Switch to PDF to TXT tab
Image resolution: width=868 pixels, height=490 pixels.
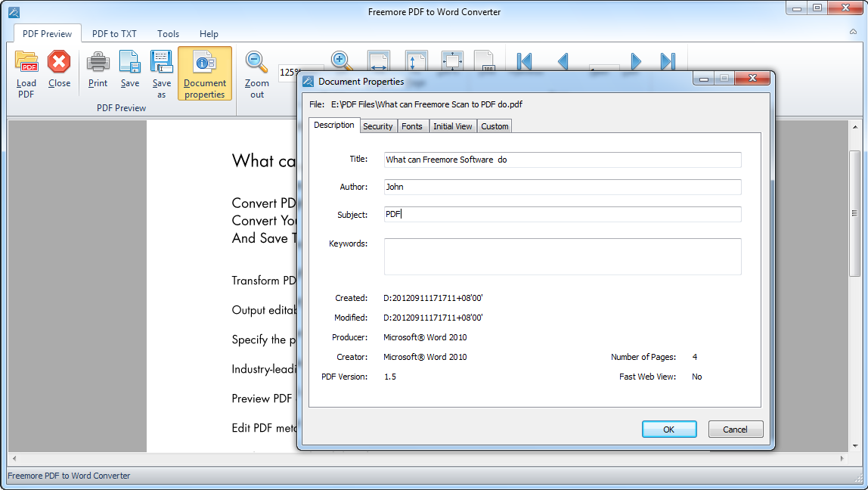tap(114, 33)
